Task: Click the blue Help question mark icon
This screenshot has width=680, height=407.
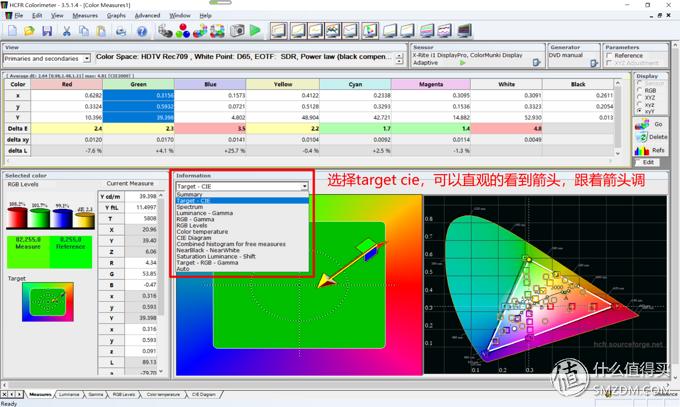Action: (141, 31)
